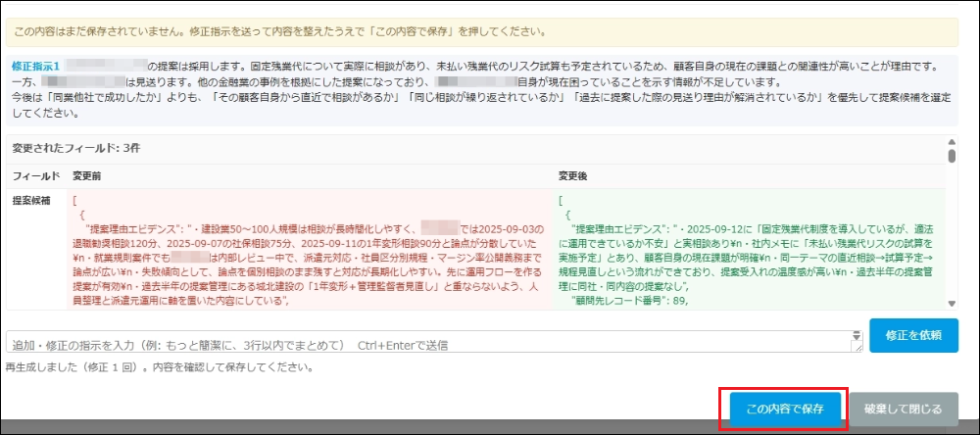Click the green 変更後 JSON cell
Image resolution: width=980 pixels, height=435 pixels.
click(x=750, y=250)
